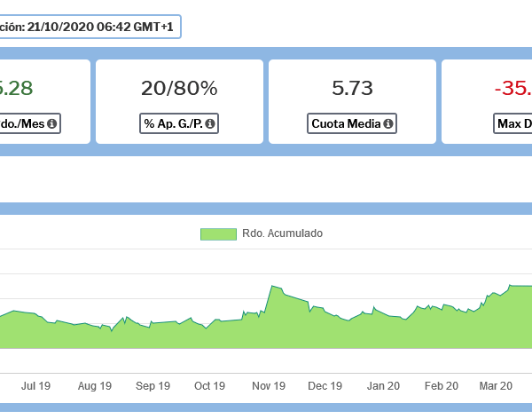This screenshot has width=532, height=419.
Task: Click the Nov 19 axis label
Action: click(269, 386)
